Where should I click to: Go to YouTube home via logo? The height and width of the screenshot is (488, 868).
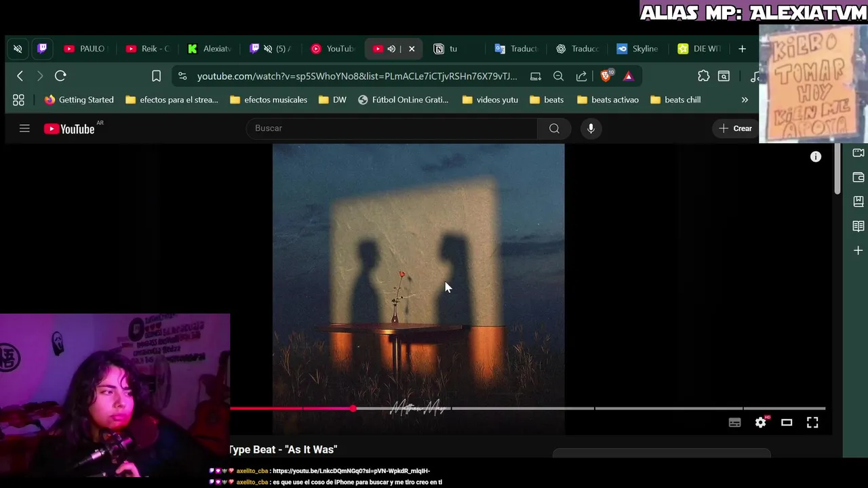[69, 129]
